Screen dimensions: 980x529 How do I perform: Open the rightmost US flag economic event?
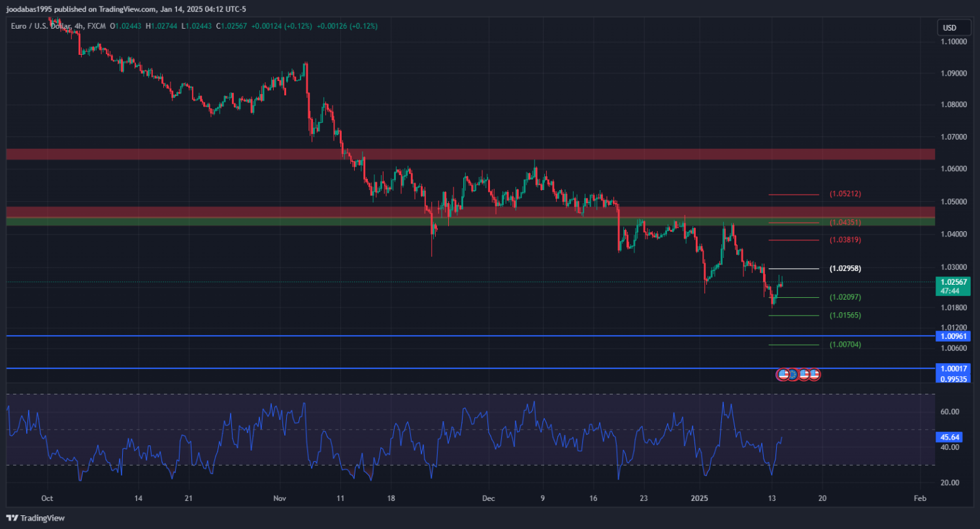tap(814, 375)
